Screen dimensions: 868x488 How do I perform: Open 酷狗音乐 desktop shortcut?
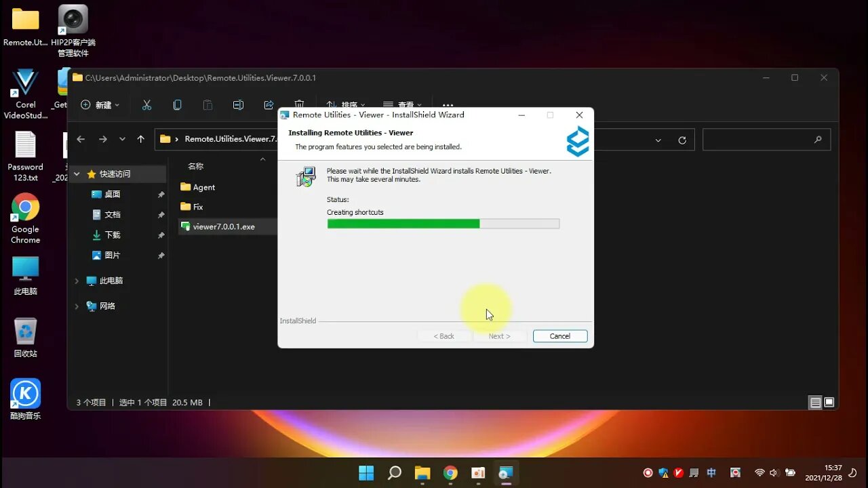tap(25, 400)
